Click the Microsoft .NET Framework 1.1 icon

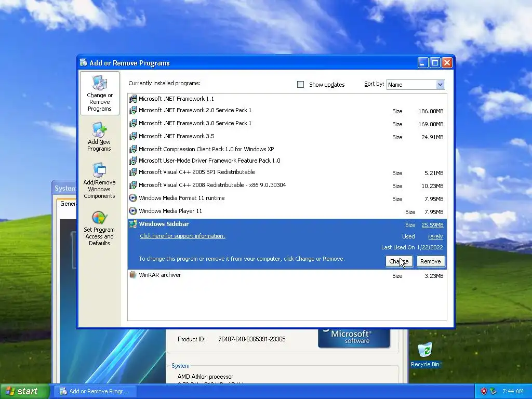click(x=133, y=99)
